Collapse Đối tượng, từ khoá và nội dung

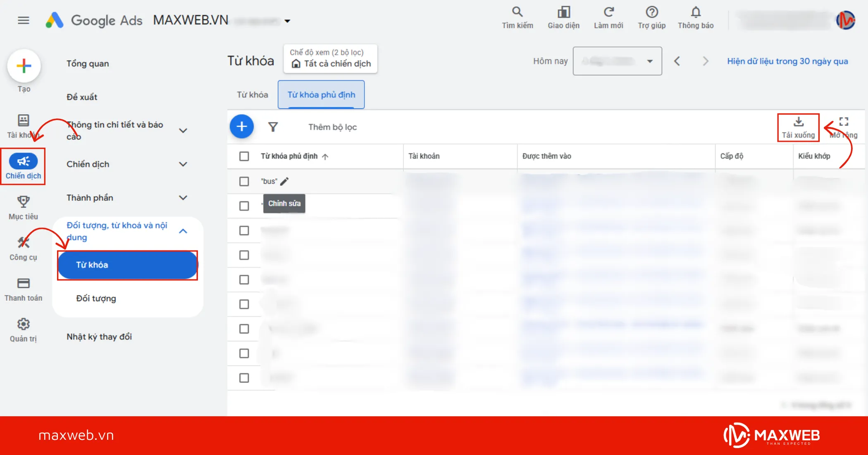(x=183, y=231)
